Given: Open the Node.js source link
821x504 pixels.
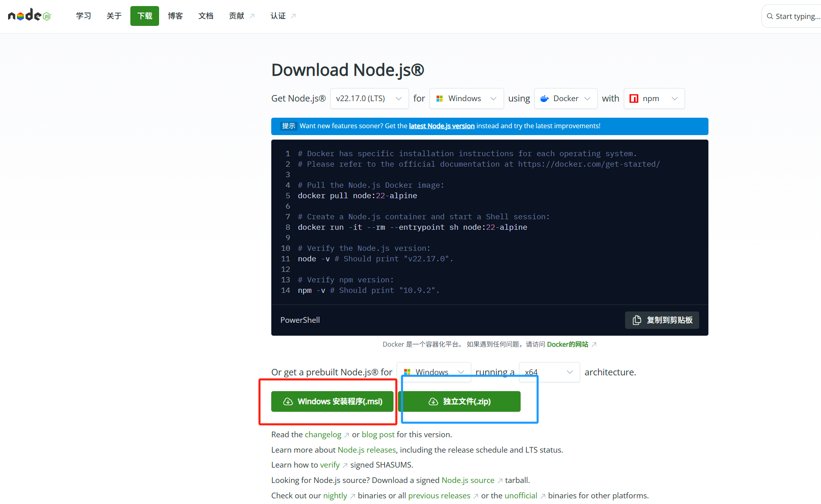Looking at the screenshot, I should tap(468, 480).
